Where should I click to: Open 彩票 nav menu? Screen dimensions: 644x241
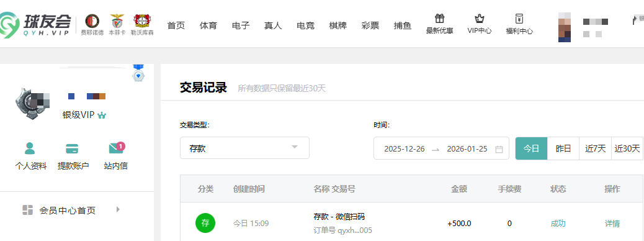tap(370, 25)
